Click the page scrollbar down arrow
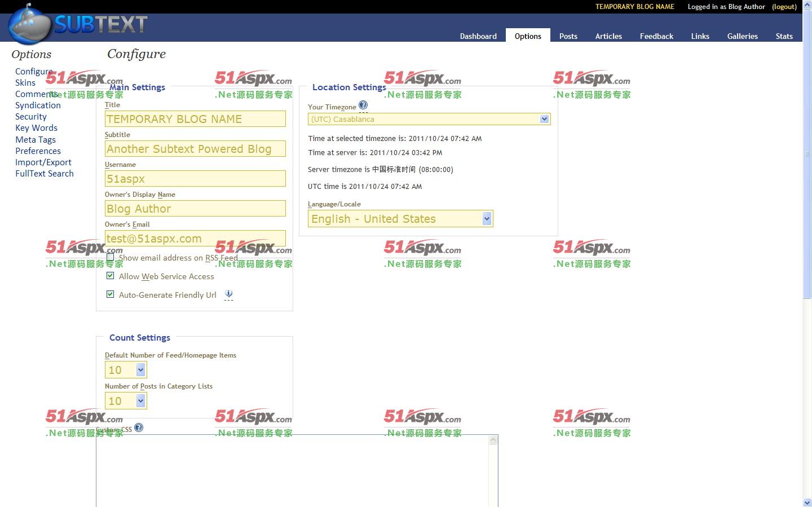Viewport: 812px width, 507px height. point(807,502)
